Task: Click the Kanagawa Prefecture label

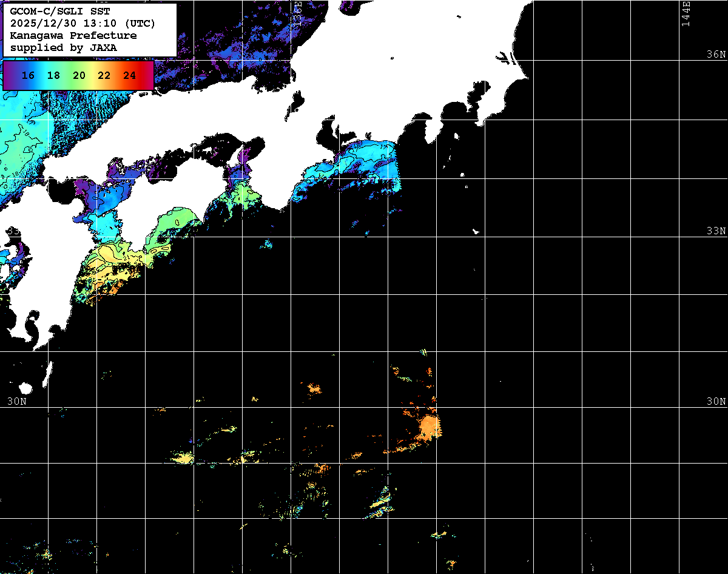Action: (x=73, y=36)
